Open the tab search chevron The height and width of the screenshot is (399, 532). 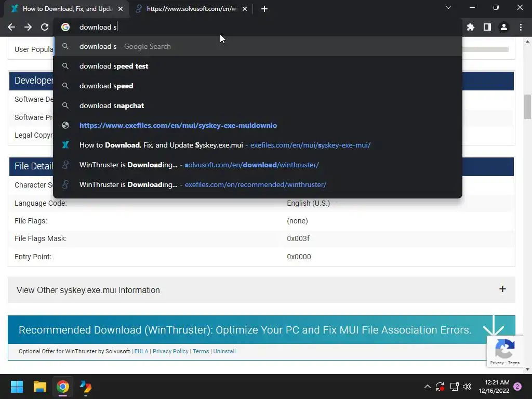pyautogui.click(x=448, y=7)
